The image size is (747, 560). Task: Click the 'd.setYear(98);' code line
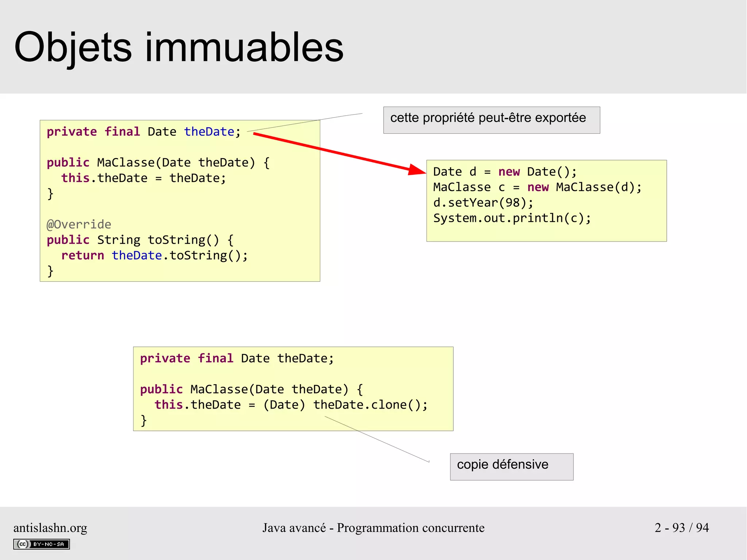[483, 203]
